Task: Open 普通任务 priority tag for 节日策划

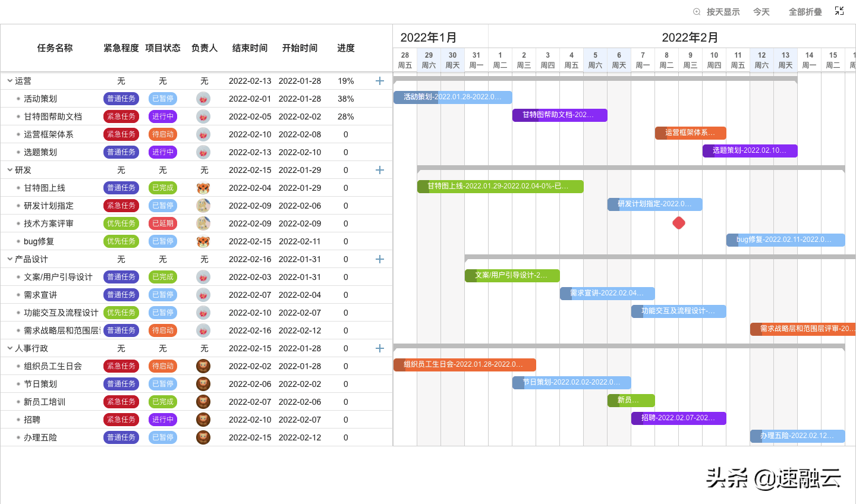Action: point(121,384)
